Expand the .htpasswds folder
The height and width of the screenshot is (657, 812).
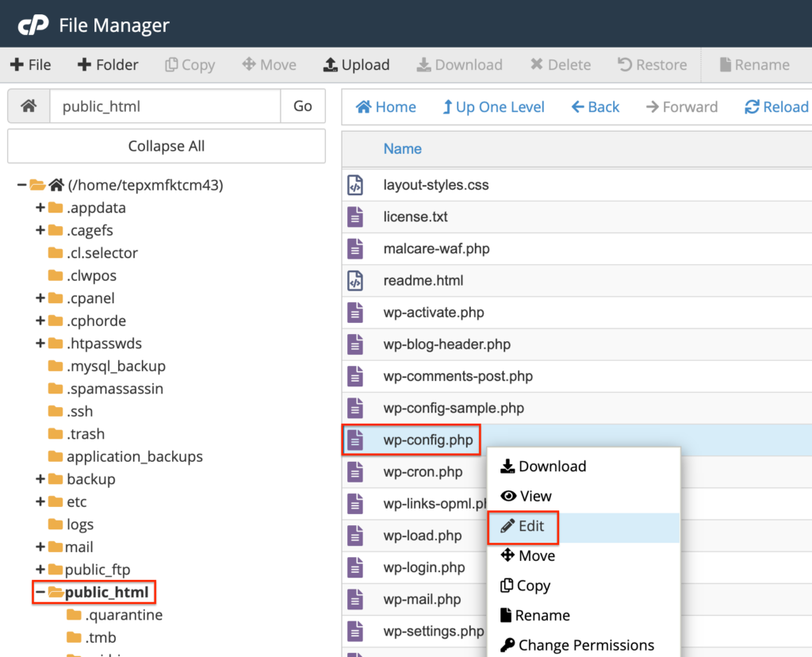[40, 343]
